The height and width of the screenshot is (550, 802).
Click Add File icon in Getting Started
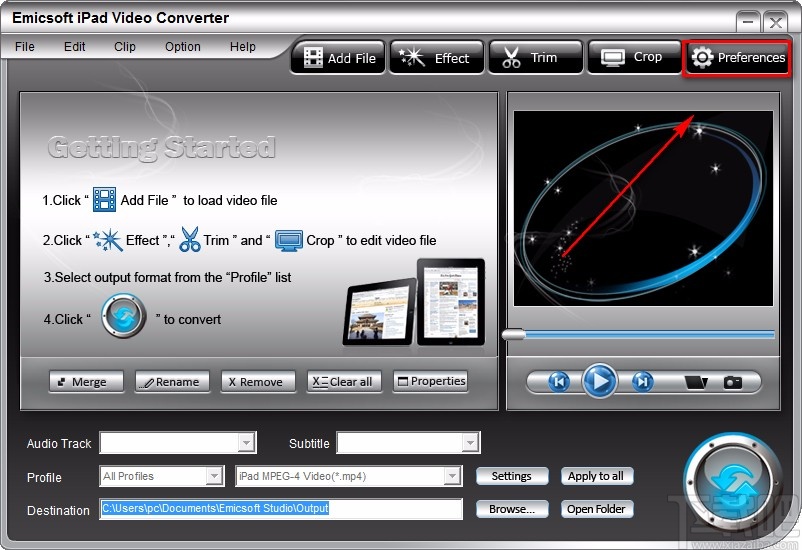[104, 200]
